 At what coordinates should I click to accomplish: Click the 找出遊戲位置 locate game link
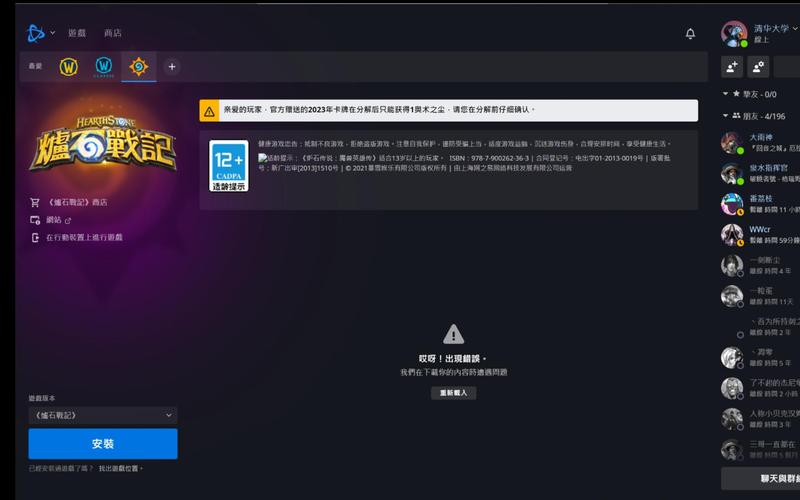[118, 468]
